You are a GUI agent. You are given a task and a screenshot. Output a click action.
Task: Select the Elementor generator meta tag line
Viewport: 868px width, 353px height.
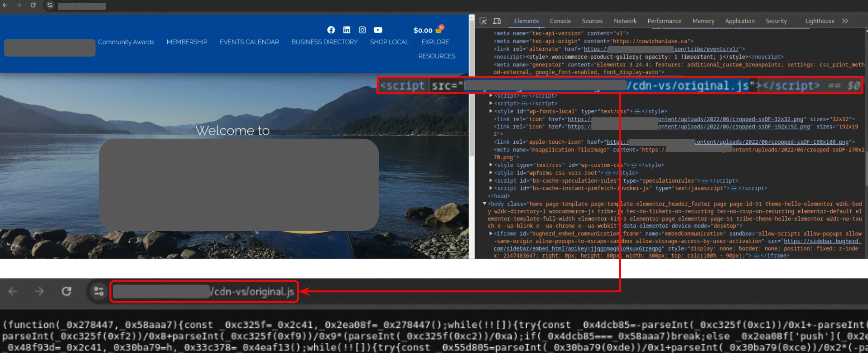(679, 68)
